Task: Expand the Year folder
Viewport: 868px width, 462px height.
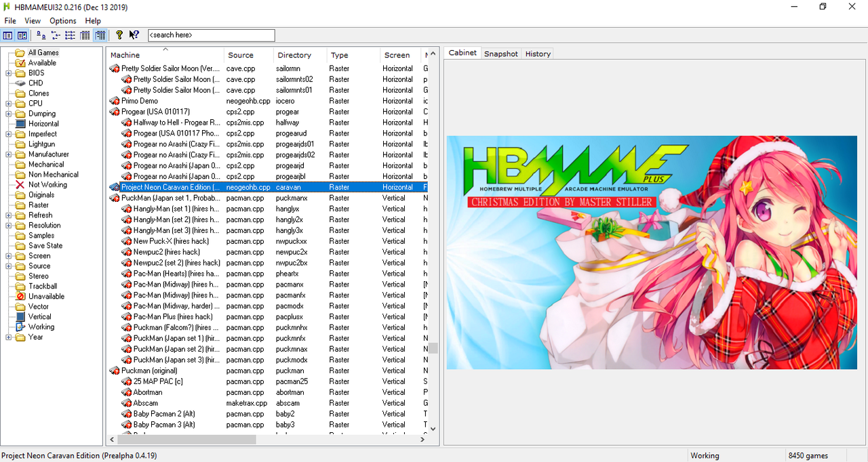Action: [8, 337]
